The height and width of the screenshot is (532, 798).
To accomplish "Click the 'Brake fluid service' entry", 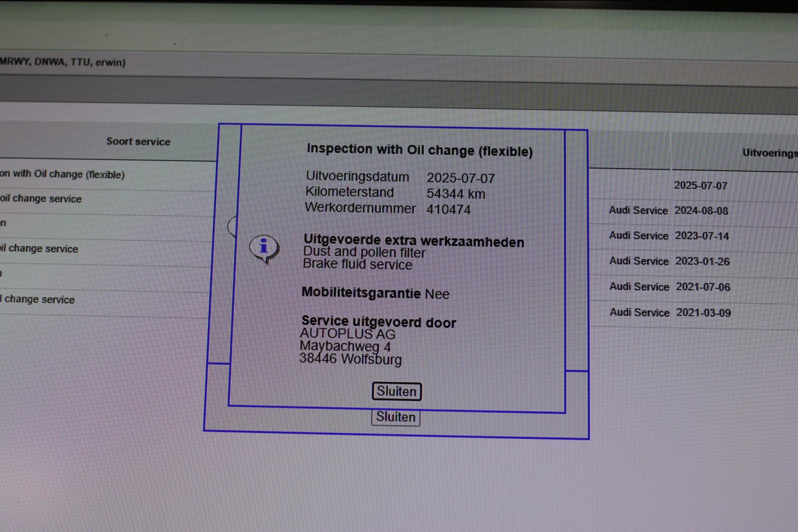I will click(357, 265).
